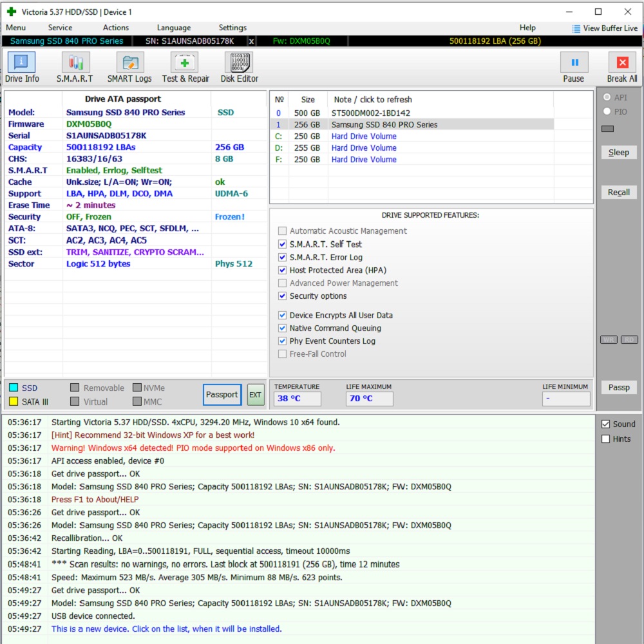Toggle Native Command Queuing checkbox
The image size is (644, 644).
282,328
